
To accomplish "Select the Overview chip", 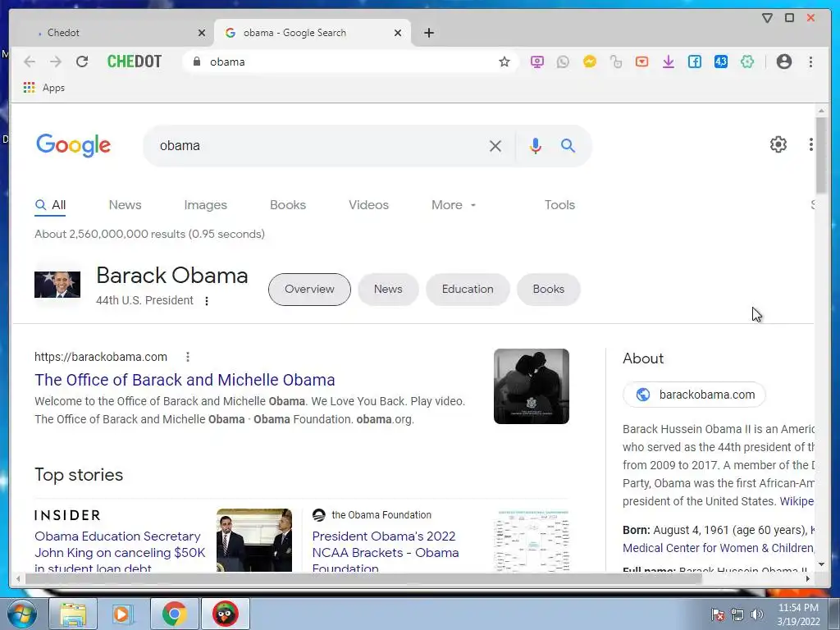I will click(x=309, y=290).
